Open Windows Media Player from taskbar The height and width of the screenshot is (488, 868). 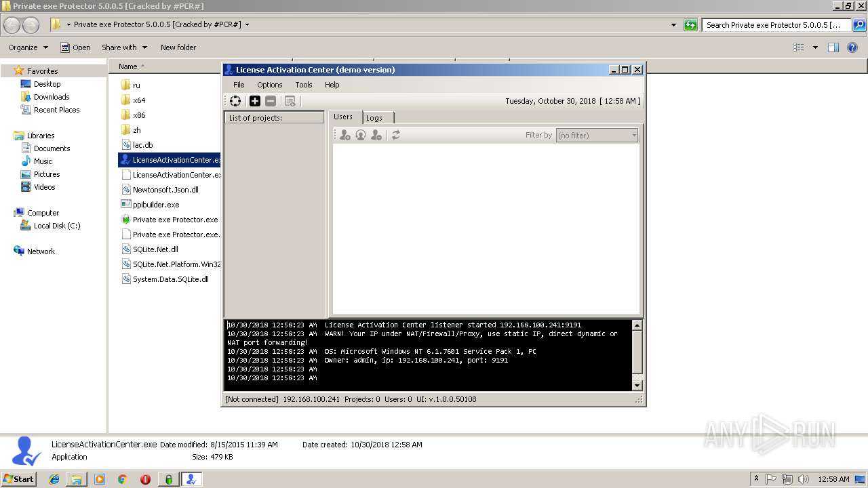[x=100, y=479]
